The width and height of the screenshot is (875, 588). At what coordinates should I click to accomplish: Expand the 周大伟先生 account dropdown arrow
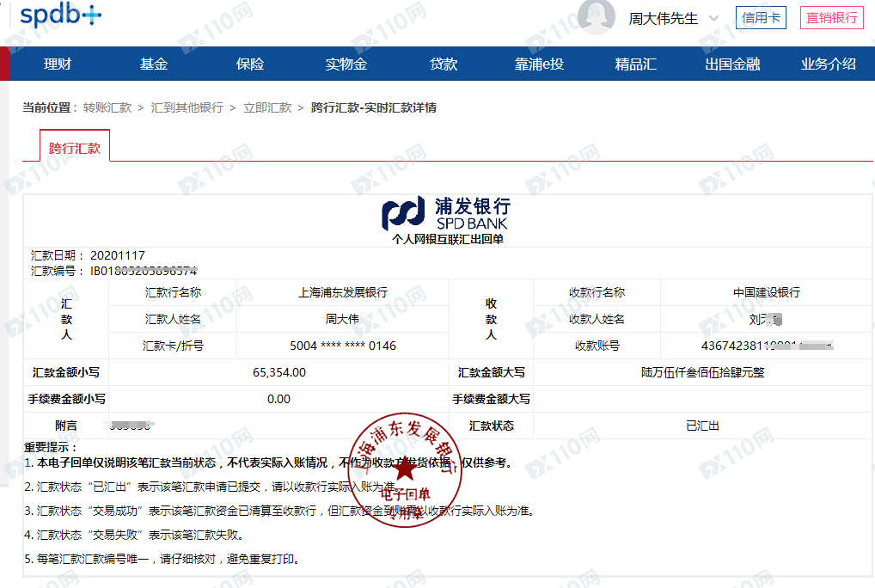coord(713,18)
